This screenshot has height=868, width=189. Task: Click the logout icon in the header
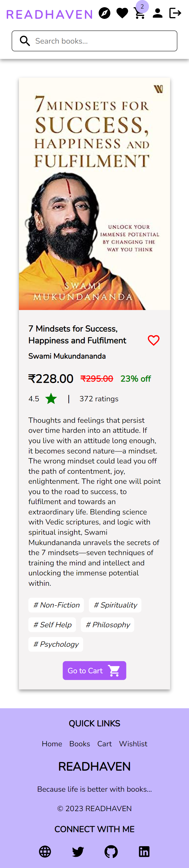(175, 13)
